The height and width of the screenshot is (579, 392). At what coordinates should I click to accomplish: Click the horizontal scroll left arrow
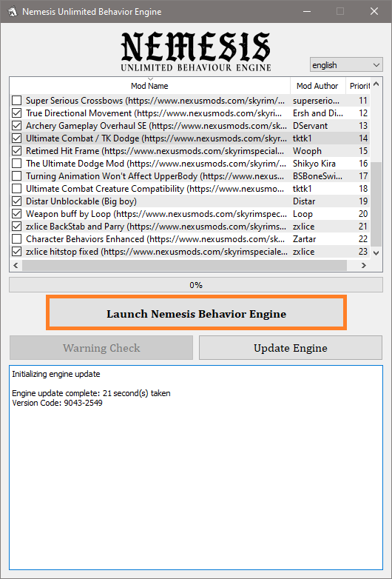(16, 265)
